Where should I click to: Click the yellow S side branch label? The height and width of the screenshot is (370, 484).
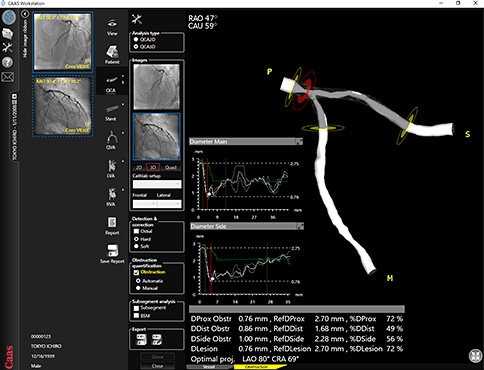click(468, 134)
